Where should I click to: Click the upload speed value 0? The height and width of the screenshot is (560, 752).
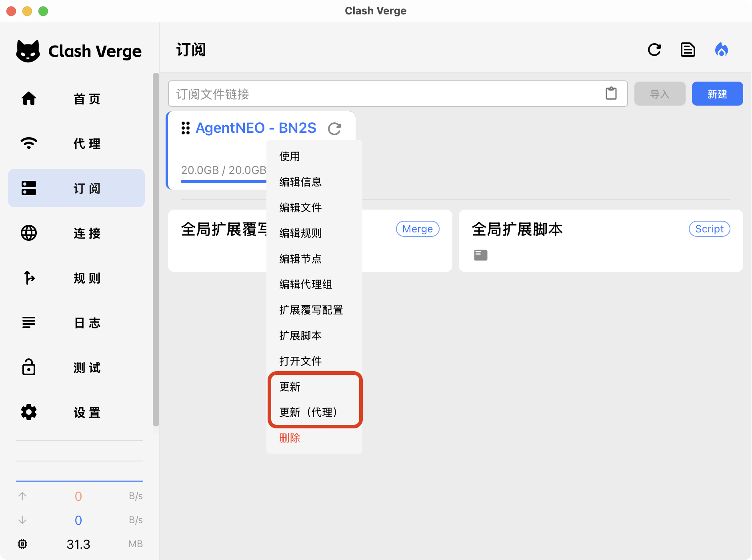click(x=78, y=496)
